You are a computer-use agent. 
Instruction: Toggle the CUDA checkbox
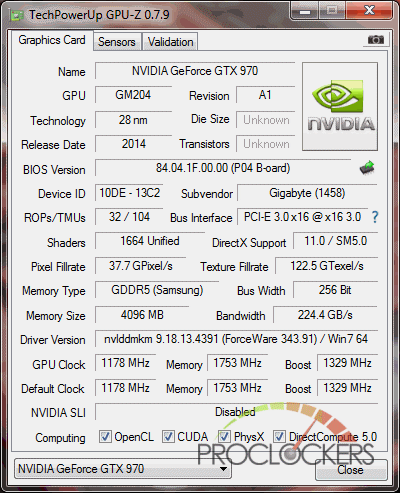tap(168, 436)
